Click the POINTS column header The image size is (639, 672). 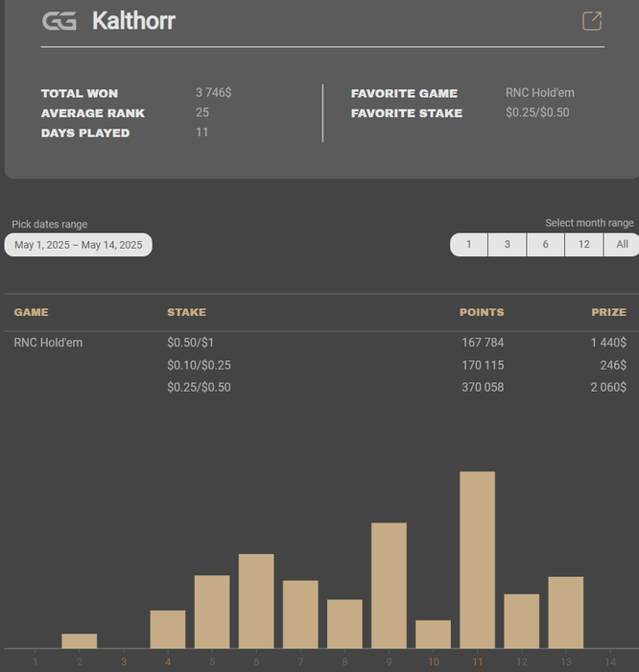pos(482,312)
